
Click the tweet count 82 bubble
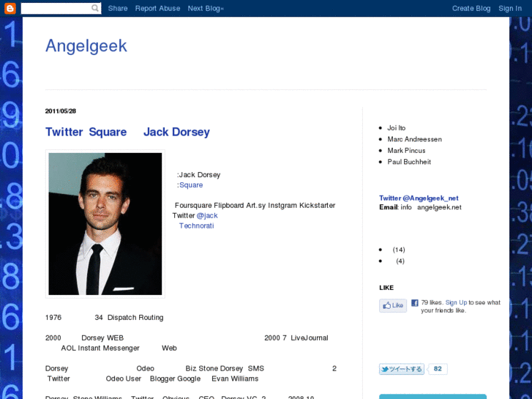pyautogui.click(x=438, y=369)
